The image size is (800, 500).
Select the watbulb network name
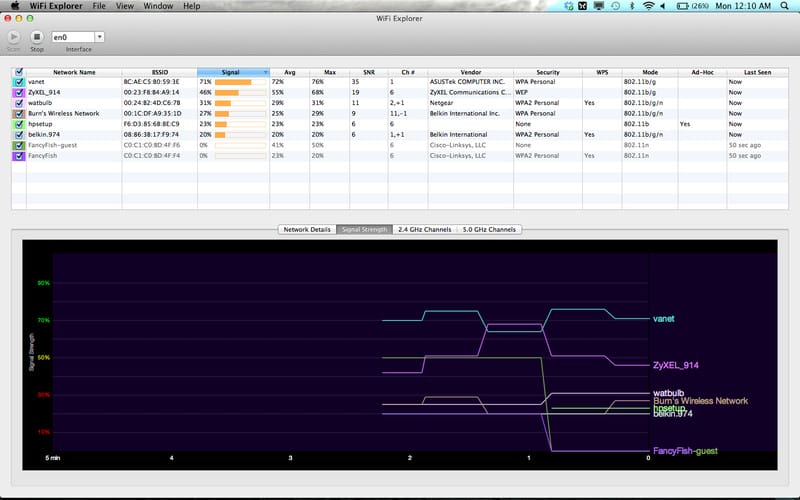(x=40, y=103)
